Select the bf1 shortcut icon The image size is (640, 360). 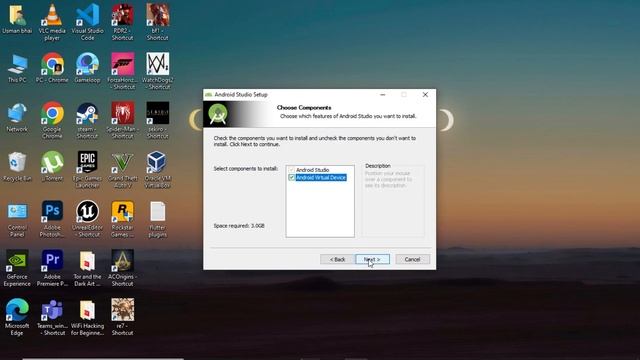point(158,15)
